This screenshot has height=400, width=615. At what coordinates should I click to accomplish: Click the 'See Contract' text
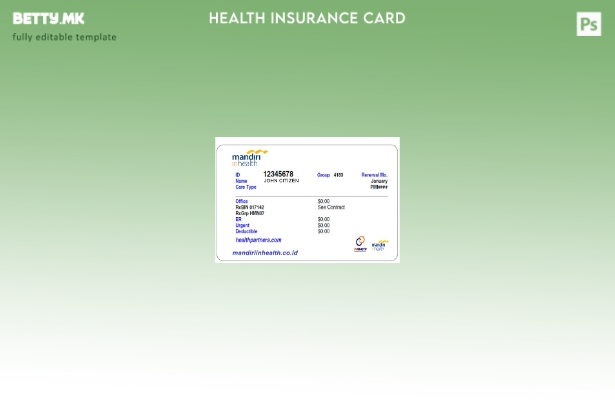(331, 207)
